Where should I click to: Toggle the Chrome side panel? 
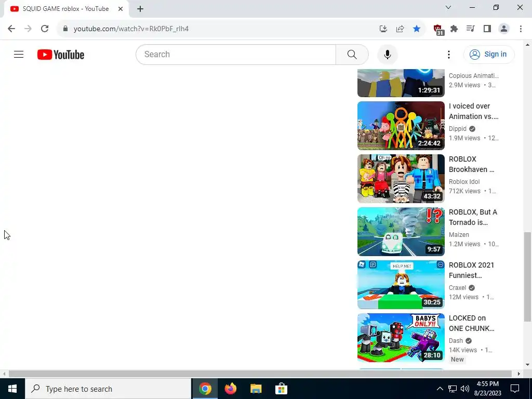click(x=487, y=29)
